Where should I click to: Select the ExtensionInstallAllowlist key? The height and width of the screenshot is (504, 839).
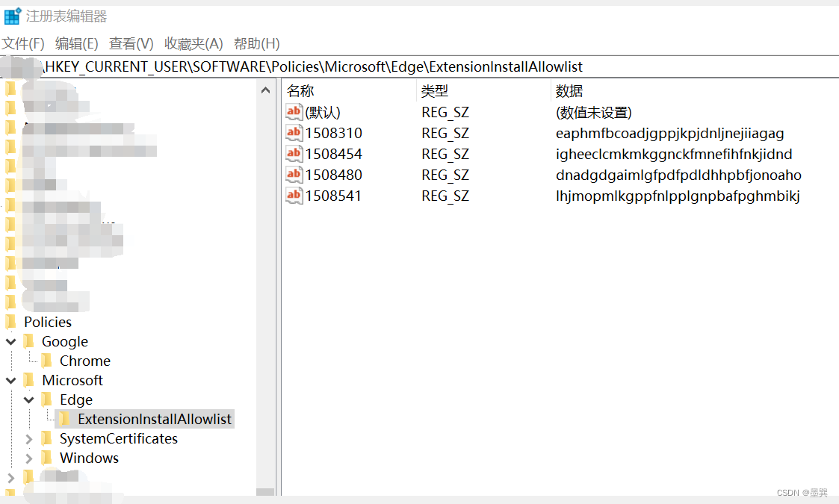click(155, 419)
